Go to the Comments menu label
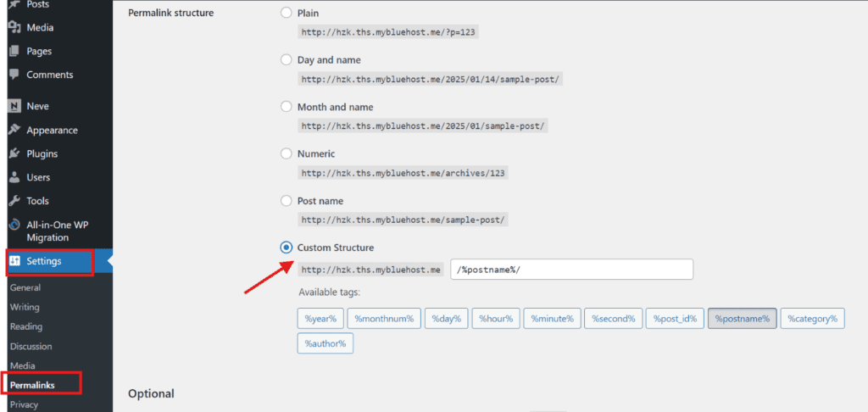 click(x=50, y=75)
